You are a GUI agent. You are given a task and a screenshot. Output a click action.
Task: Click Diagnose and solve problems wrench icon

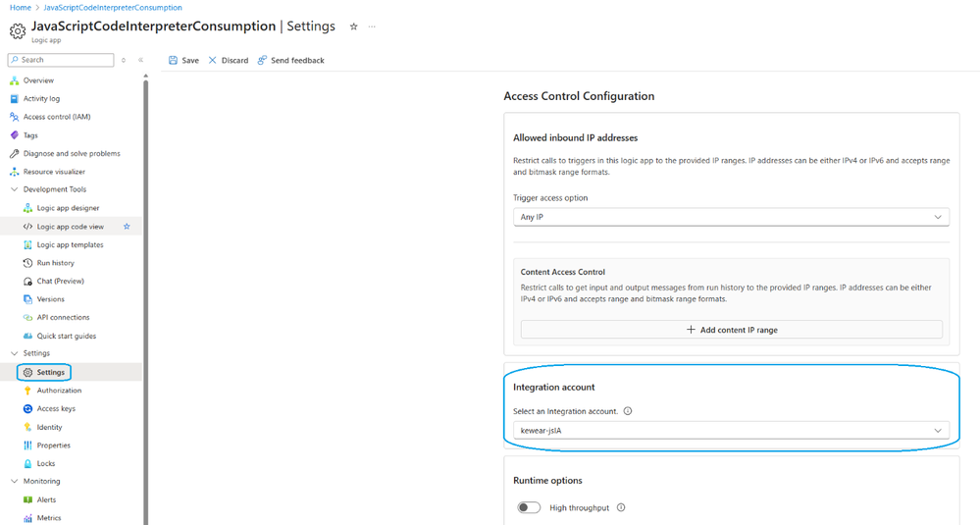click(15, 153)
